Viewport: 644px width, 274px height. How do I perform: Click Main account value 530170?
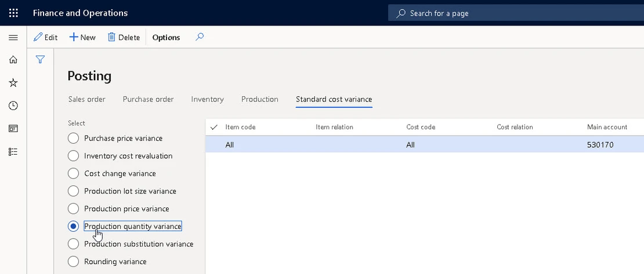click(x=600, y=145)
